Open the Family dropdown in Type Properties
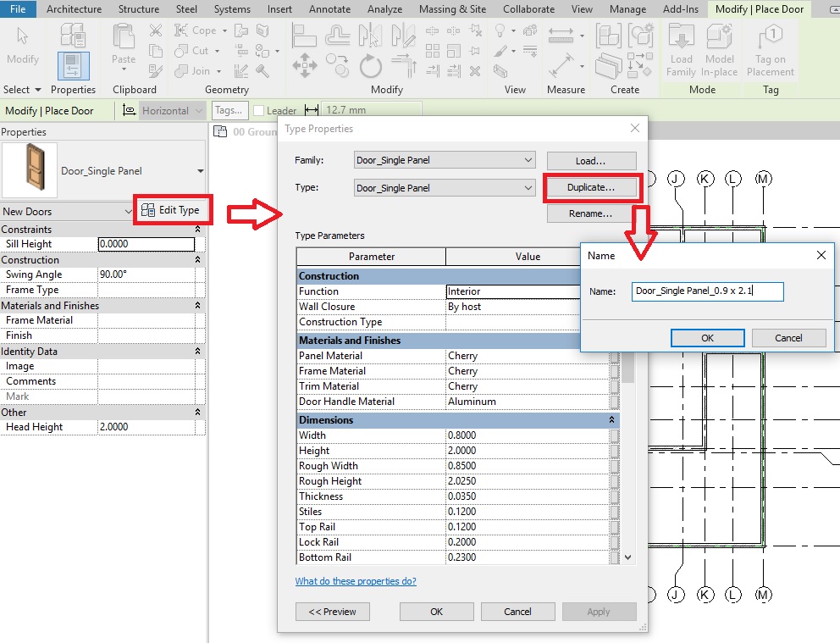 528,160
